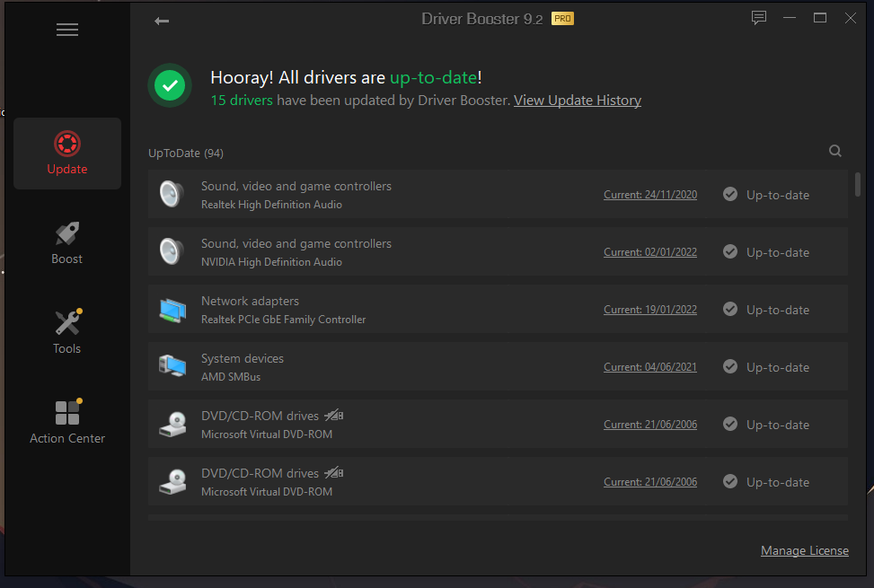This screenshot has height=588, width=874.
Task: Click the green all-drivers-updated checkmark badge
Action: [x=170, y=84]
